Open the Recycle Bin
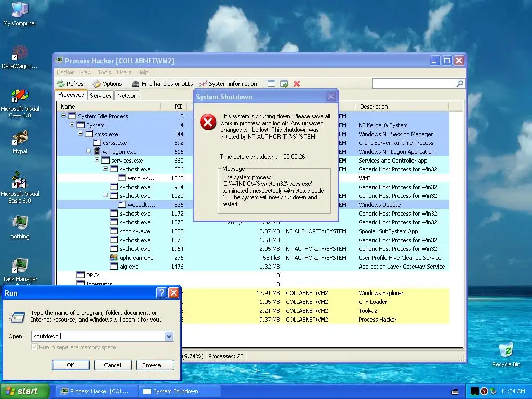 point(506,354)
